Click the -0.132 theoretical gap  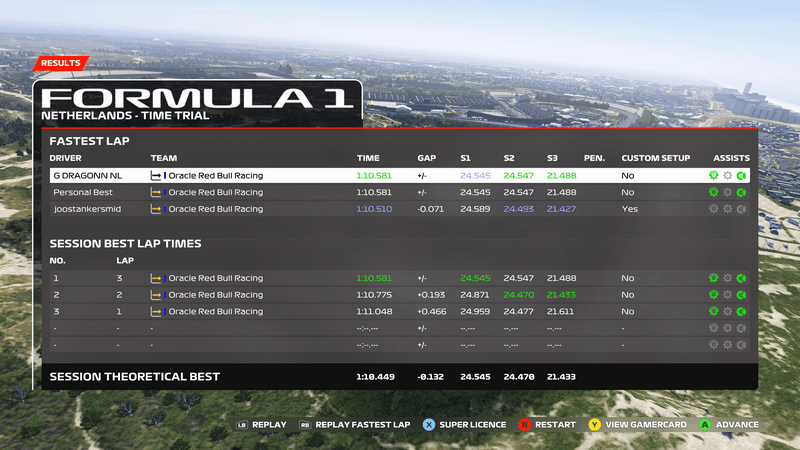click(x=430, y=377)
